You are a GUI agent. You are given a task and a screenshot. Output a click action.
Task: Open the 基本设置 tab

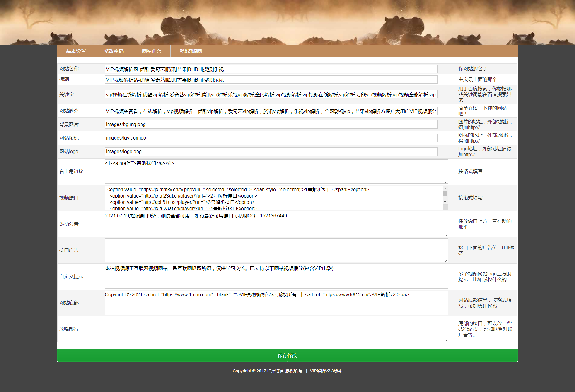click(76, 51)
